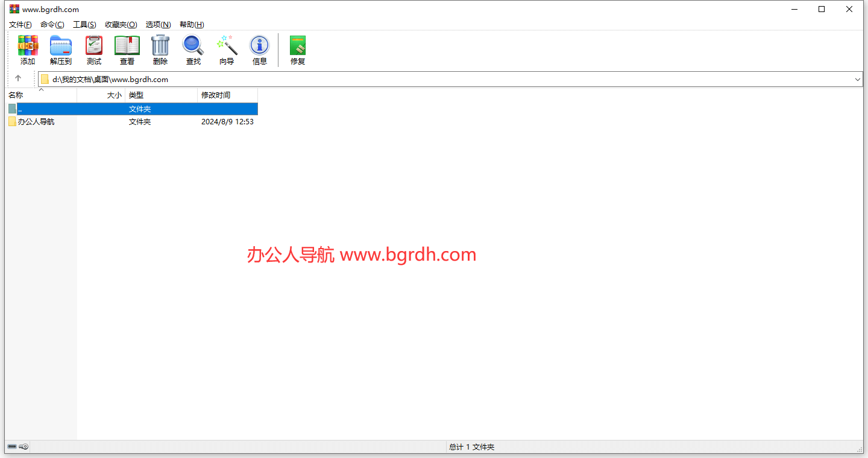Click the 修复 (Repair) toolbar icon
Viewport: 868px width, 458px height.
(298, 46)
